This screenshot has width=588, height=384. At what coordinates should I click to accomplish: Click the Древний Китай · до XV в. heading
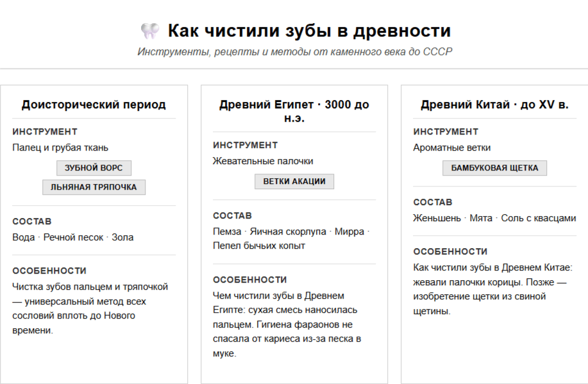(494, 104)
